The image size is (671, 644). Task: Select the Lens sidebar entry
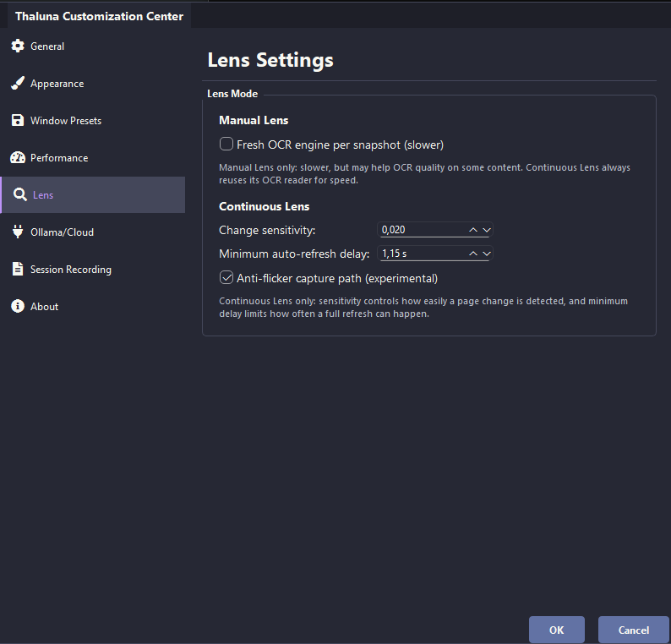click(x=92, y=194)
